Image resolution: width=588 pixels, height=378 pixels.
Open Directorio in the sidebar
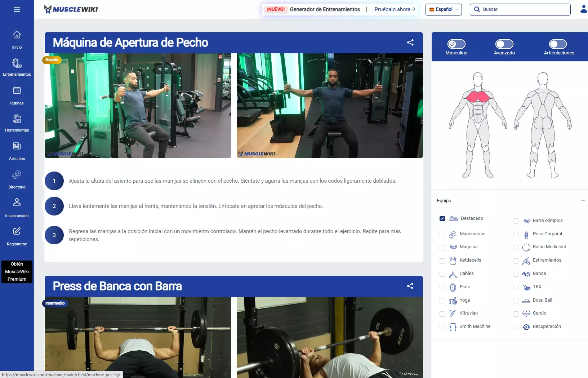(17, 180)
